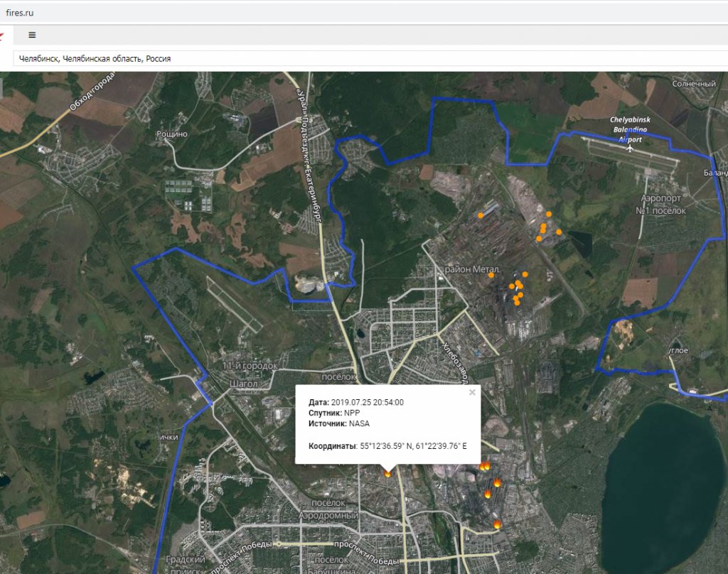
Task: Close the fire details popup
Action: [472, 392]
